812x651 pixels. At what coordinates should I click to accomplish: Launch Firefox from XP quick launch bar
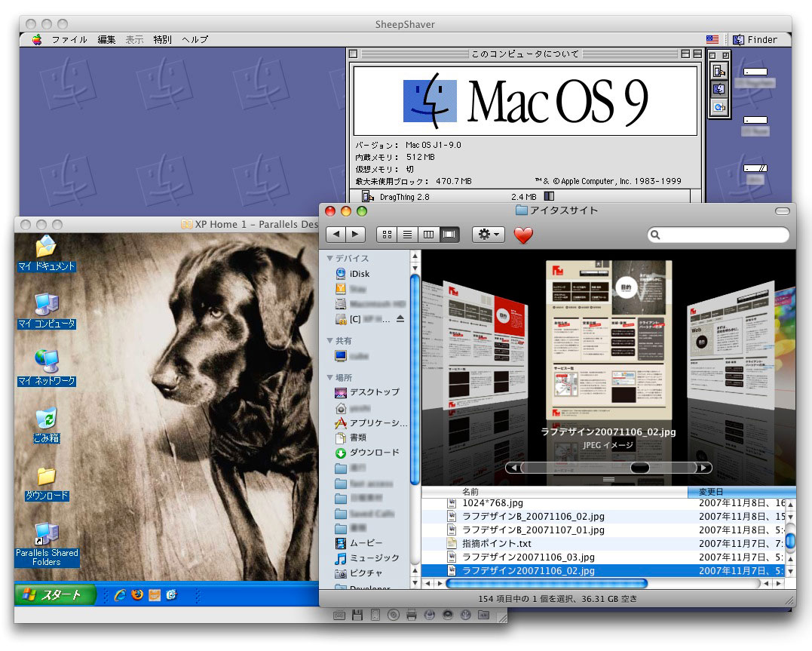pyautogui.click(x=136, y=594)
